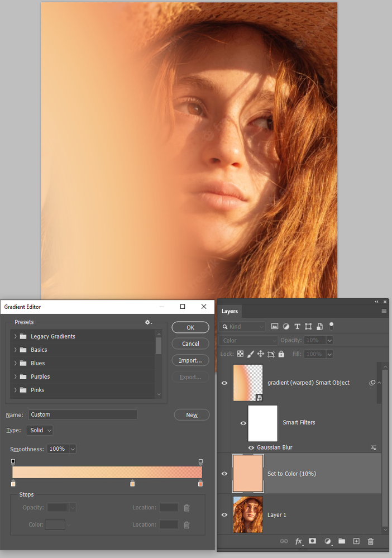Expand the Legacy Gradients preset folder

[x=15, y=336]
